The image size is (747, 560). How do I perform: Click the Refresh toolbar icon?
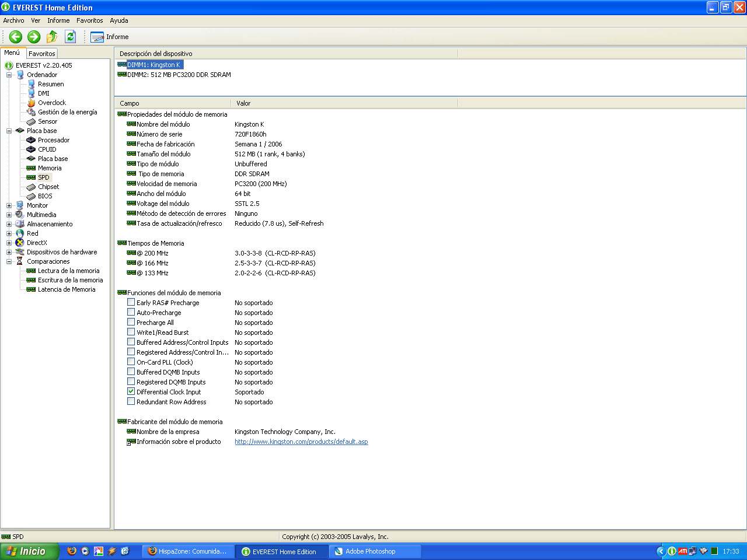(x=70, y=37)
